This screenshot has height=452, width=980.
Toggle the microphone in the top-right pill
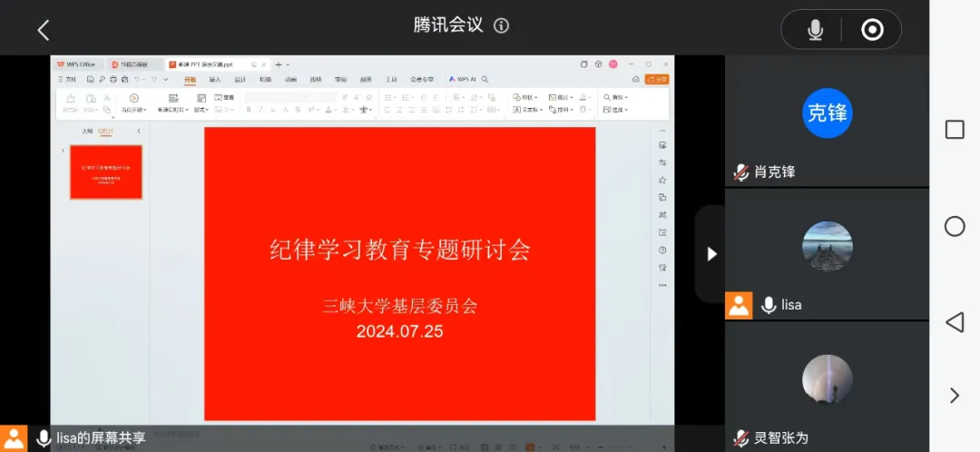click(815, 30)
